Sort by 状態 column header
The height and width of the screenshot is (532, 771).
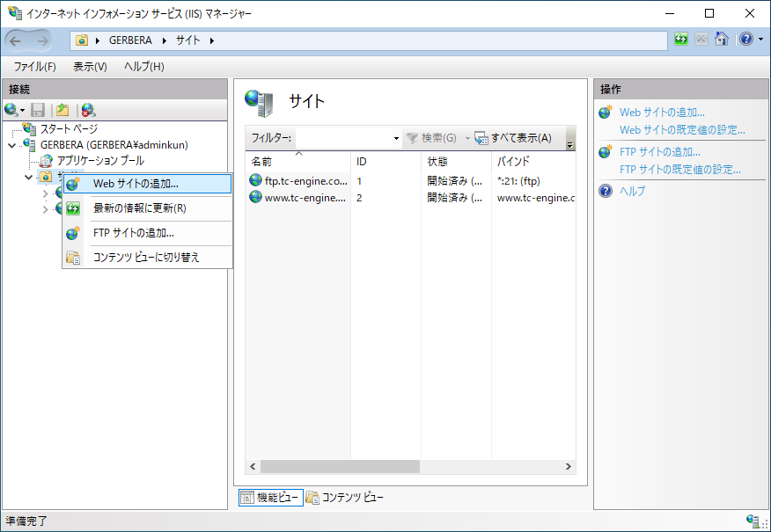click(456, 162)
